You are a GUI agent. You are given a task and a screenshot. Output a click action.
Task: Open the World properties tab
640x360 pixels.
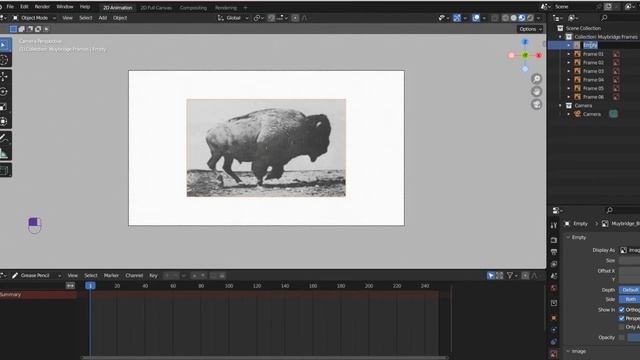pos(553,289)
